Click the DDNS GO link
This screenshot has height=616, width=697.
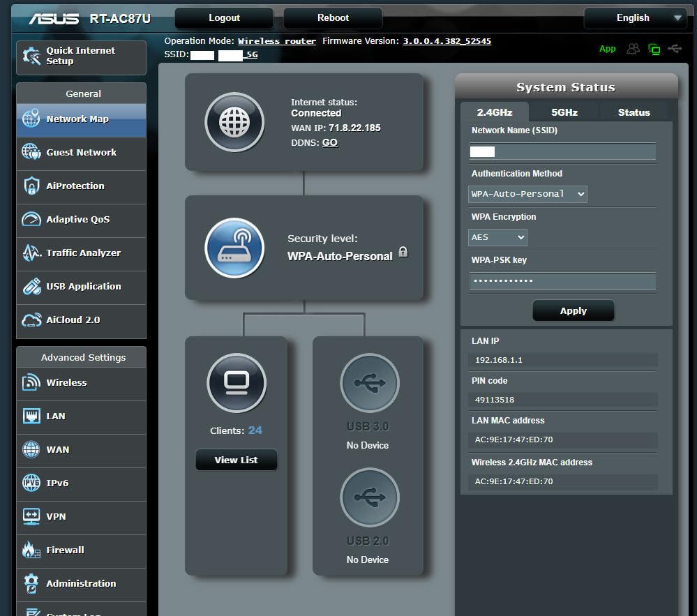tap(330, 143)
